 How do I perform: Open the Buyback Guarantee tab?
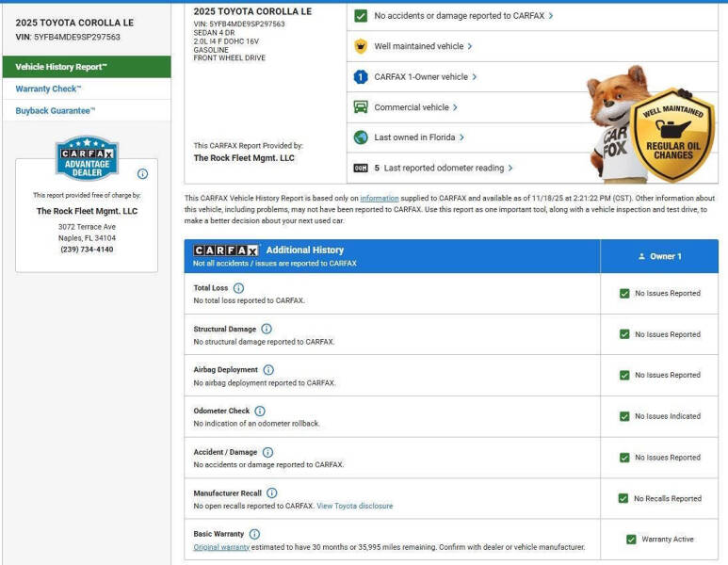(x=56, y=111)
